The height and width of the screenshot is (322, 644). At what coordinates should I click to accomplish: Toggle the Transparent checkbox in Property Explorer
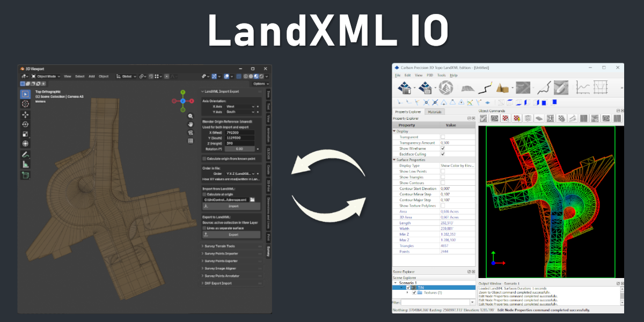[x=443, y=137]
